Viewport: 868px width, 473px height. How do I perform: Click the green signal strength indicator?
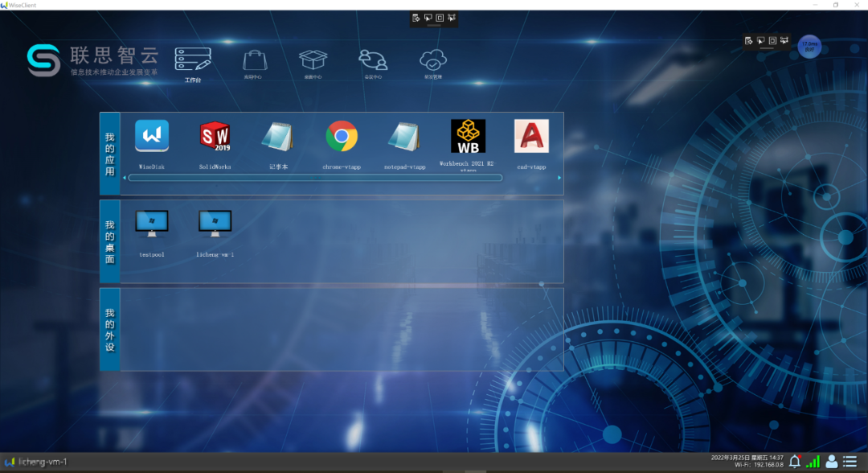coord(813,461)
